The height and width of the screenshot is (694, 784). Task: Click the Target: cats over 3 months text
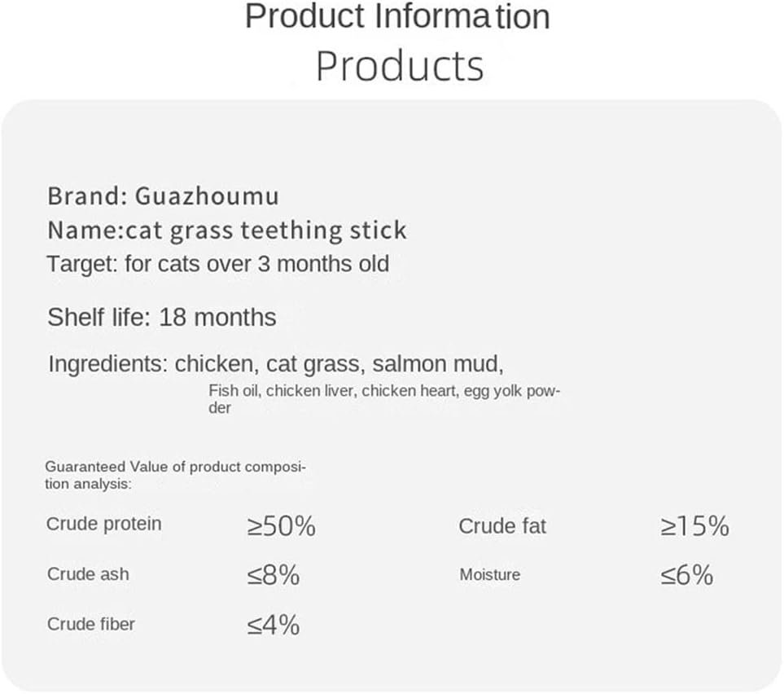coord(218,264)
